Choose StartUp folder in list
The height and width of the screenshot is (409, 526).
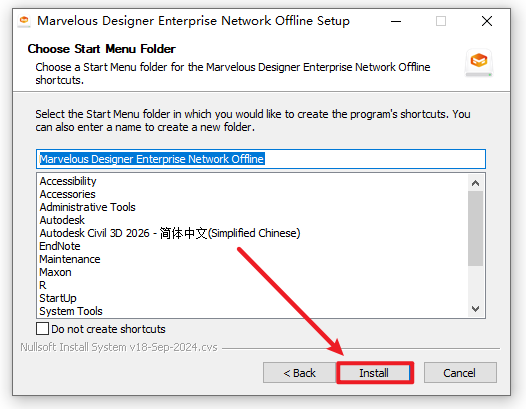pyautogui.click(x=58, y=298)
